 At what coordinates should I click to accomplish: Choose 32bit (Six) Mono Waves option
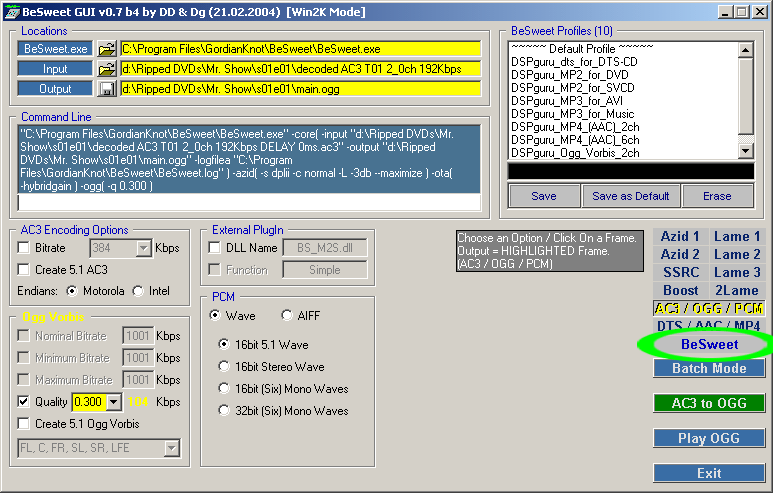pyautogui.click(x=224, y=410)
